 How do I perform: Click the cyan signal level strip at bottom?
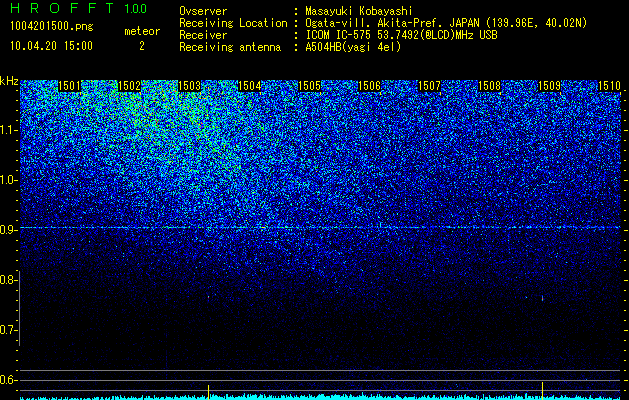click(x=320, y=397)
